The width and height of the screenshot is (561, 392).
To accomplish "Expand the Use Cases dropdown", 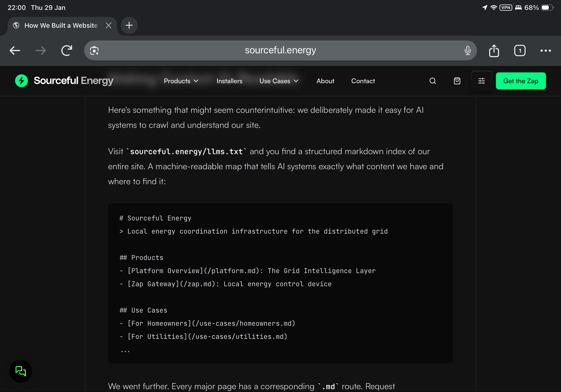I will pyautogui.click(x=279, y=81).
